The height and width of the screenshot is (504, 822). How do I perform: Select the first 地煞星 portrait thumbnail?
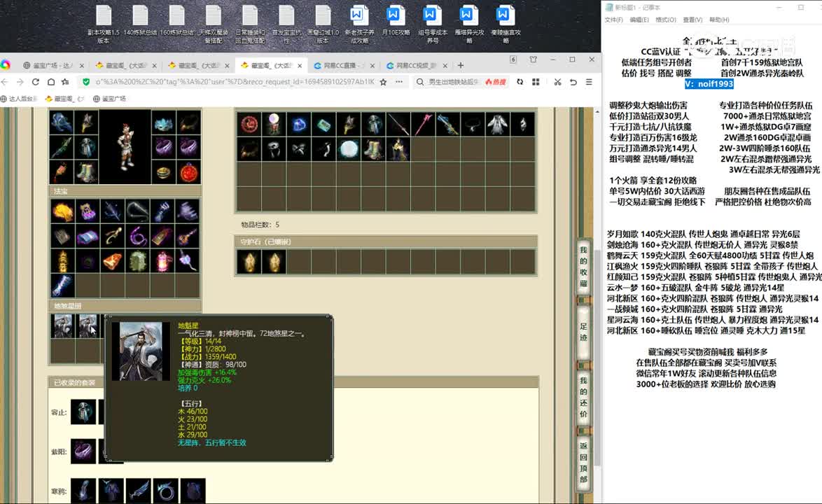62,326
